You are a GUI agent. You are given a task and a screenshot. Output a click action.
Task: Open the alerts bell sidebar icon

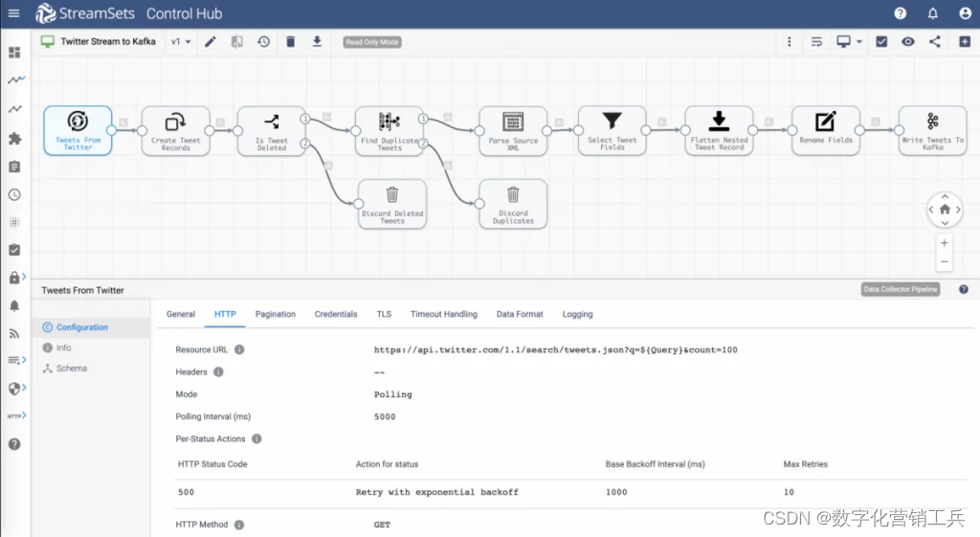(14, 305)
